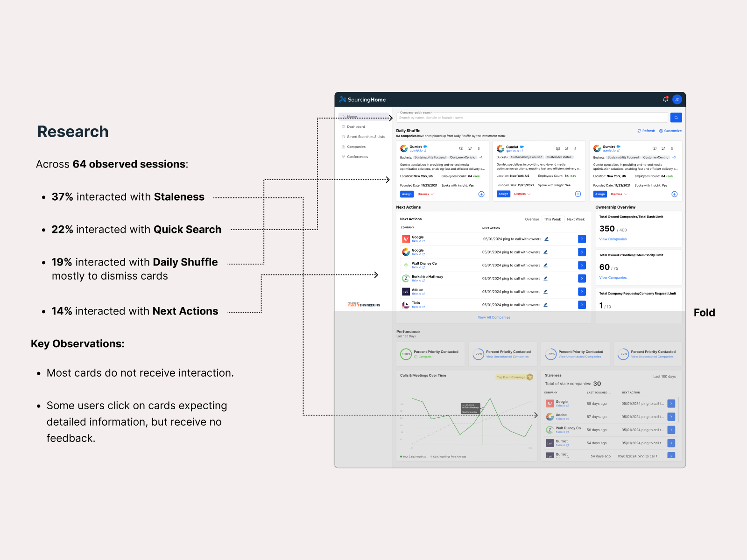Open the Last 180 days Staleness filter

pos(664,377)
